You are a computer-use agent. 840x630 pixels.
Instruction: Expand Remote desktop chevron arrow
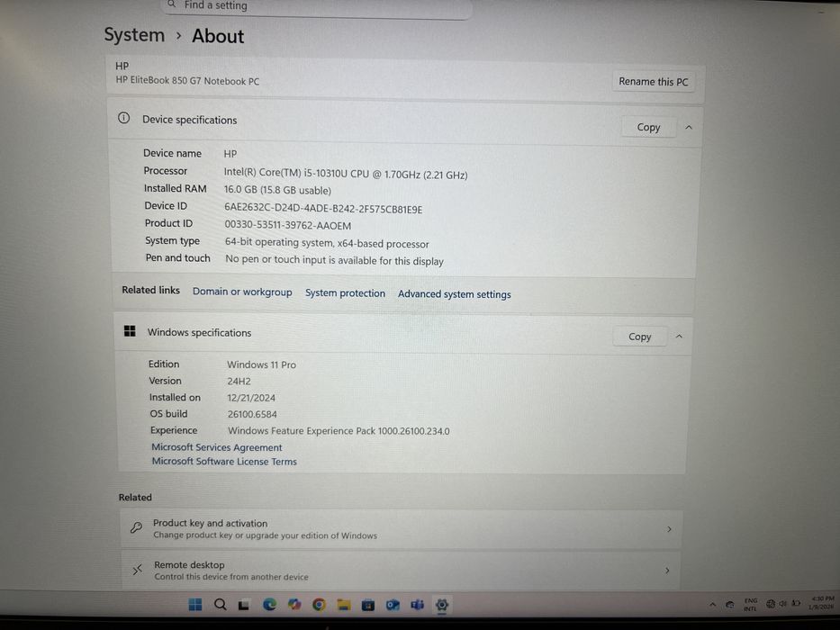(667, 570)
